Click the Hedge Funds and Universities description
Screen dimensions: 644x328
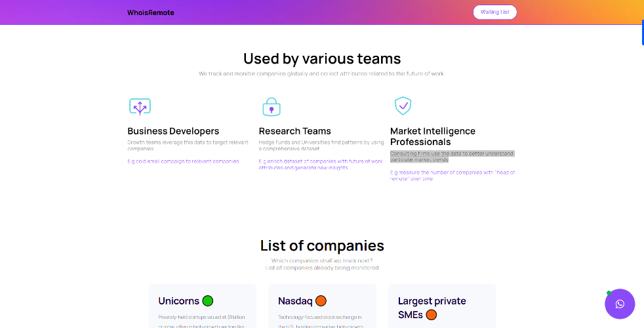321,146
